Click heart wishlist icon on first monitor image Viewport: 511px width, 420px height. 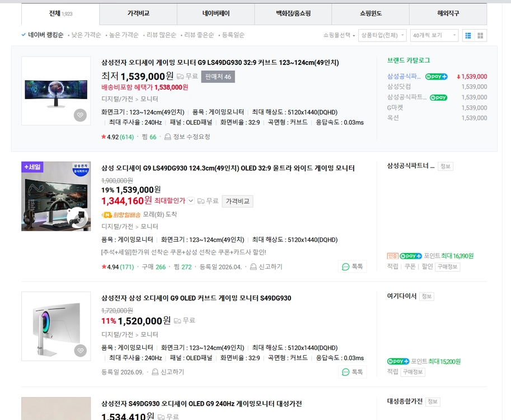[x=80, y=115]
